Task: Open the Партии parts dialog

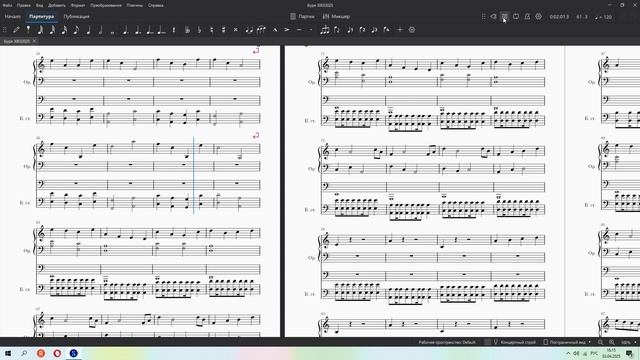Action: (302, 17)
